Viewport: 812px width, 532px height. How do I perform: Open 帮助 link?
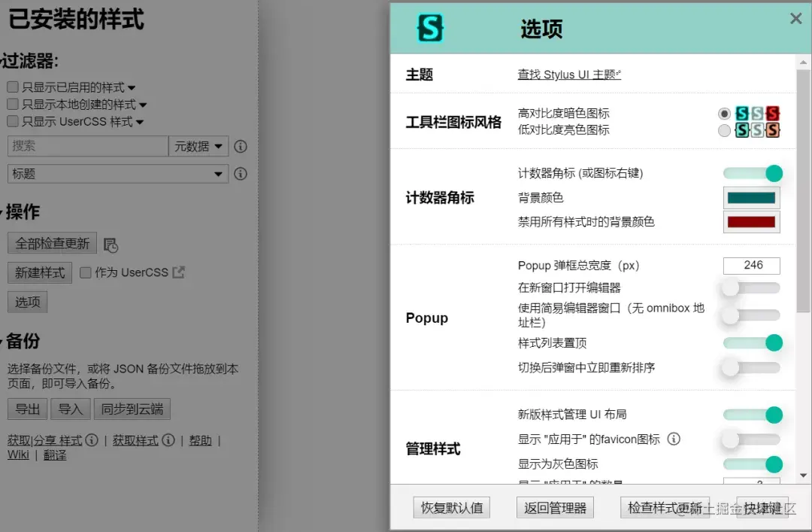pos(201,440)
